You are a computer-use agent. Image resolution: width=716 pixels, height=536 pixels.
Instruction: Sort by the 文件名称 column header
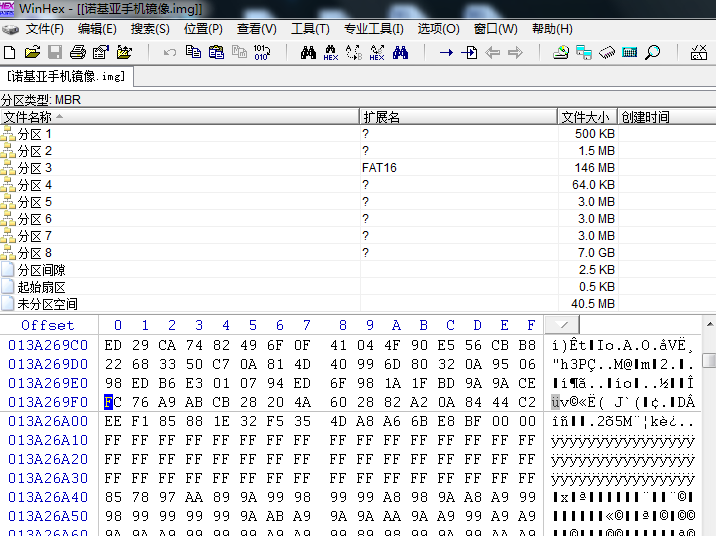tap(179, 117)
